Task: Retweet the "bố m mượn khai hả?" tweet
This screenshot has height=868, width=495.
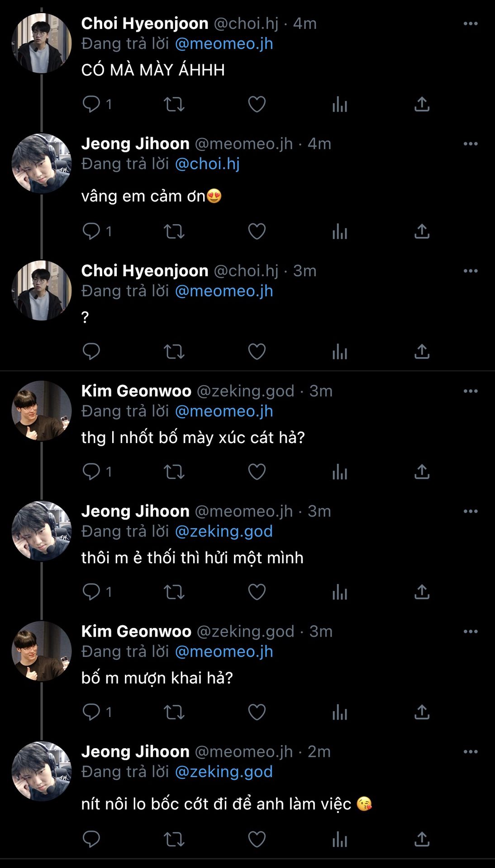Action: [x=174, y=712]
